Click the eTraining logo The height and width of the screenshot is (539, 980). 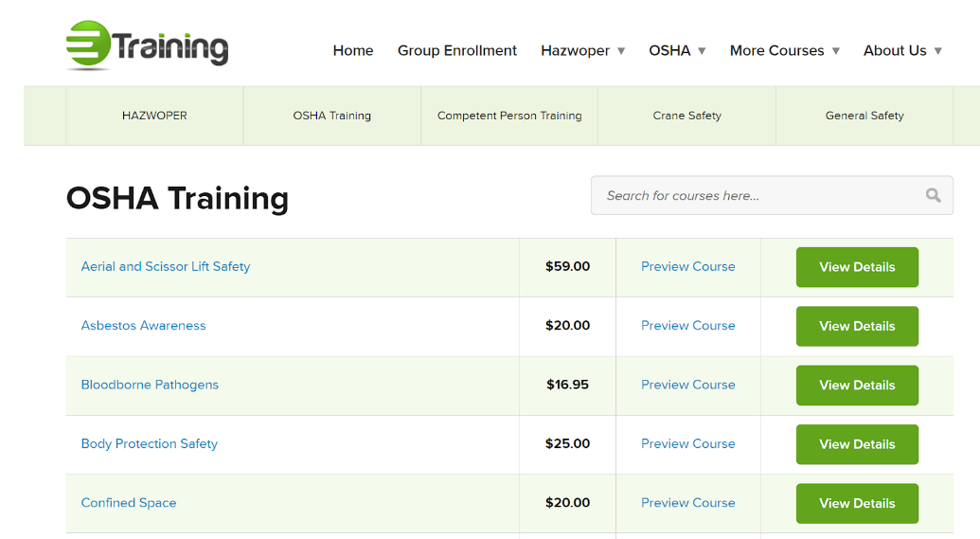(x=147, y=46)
